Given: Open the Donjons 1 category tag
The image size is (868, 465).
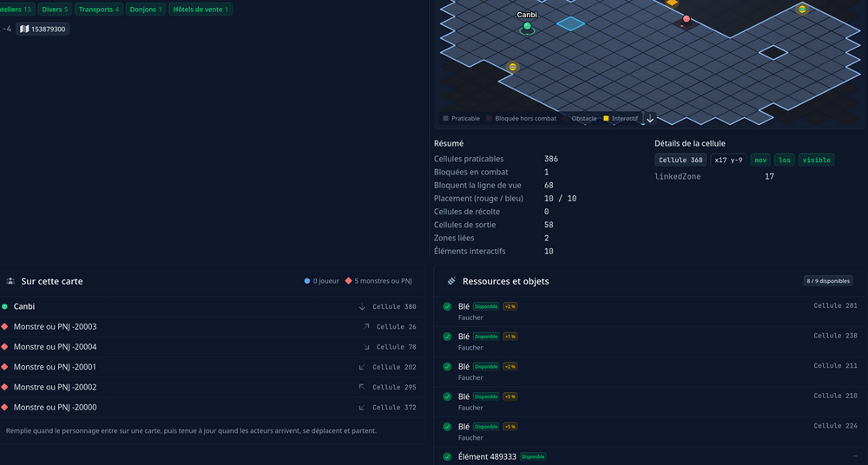Looking at the screenshot, I should 146,10.
